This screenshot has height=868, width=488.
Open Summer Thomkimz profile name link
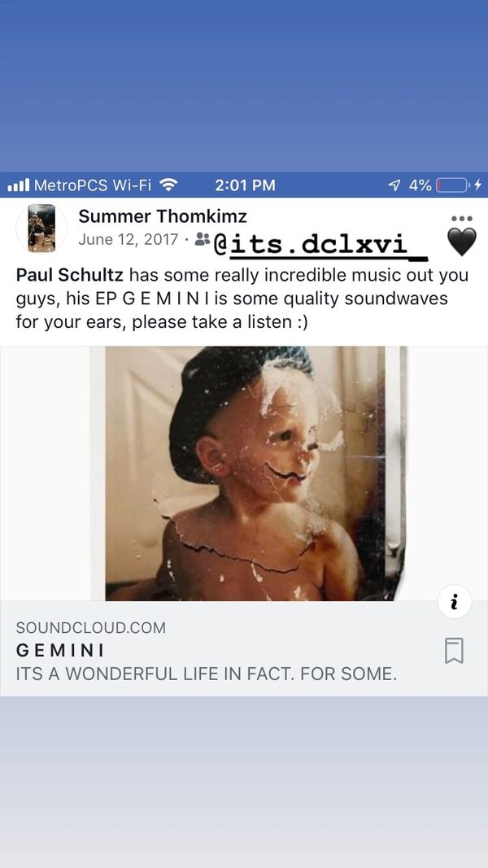pos(163,216)
